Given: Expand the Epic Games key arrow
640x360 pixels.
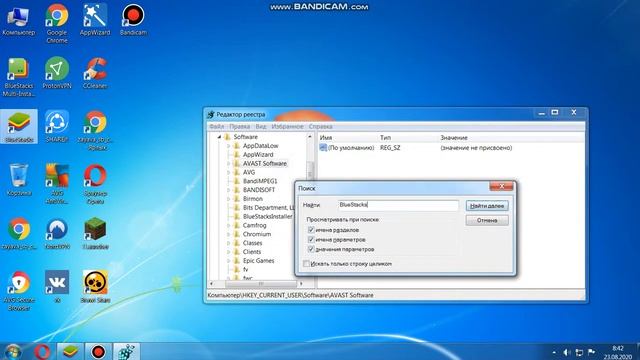Looking at the screenshot, I should coord(229,260).
